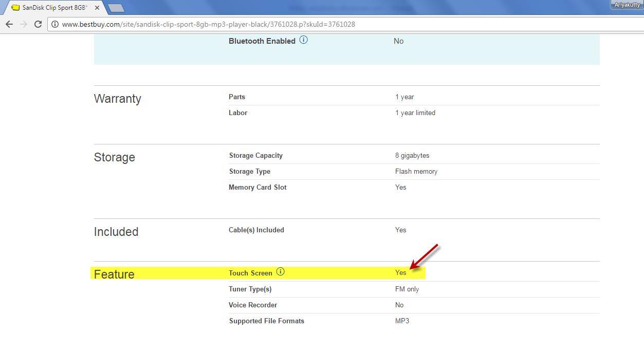Click the Storage Capacity label

pyautogui.click(x=255, y=155)
